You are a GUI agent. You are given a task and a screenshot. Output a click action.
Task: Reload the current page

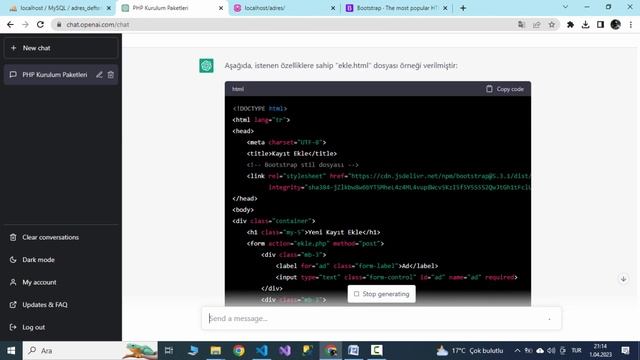40,24
